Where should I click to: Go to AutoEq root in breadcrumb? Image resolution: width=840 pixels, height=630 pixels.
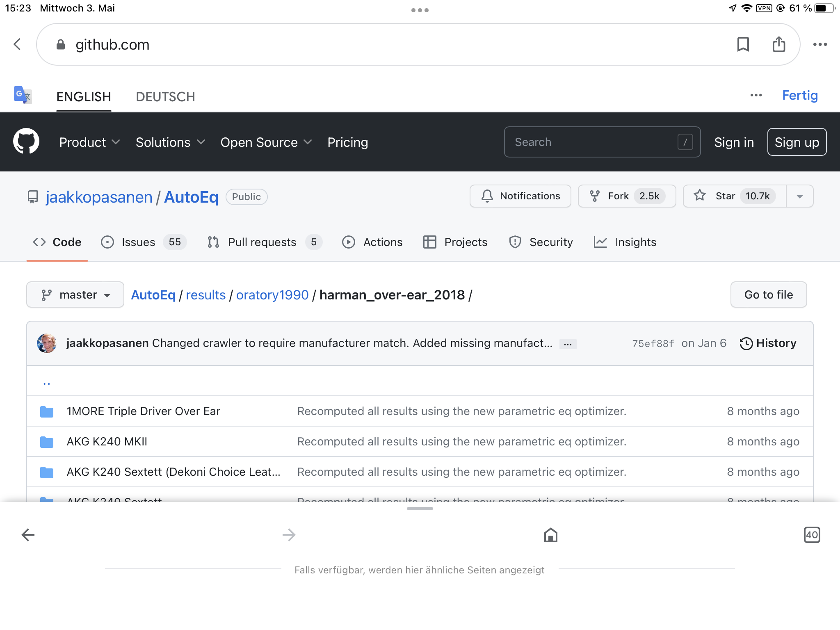(153, 295)
